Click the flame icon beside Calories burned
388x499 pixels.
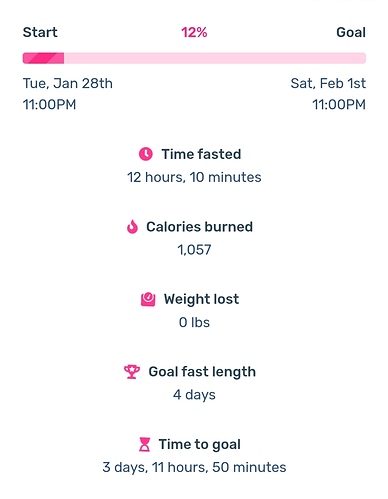(x=132, y=227)
